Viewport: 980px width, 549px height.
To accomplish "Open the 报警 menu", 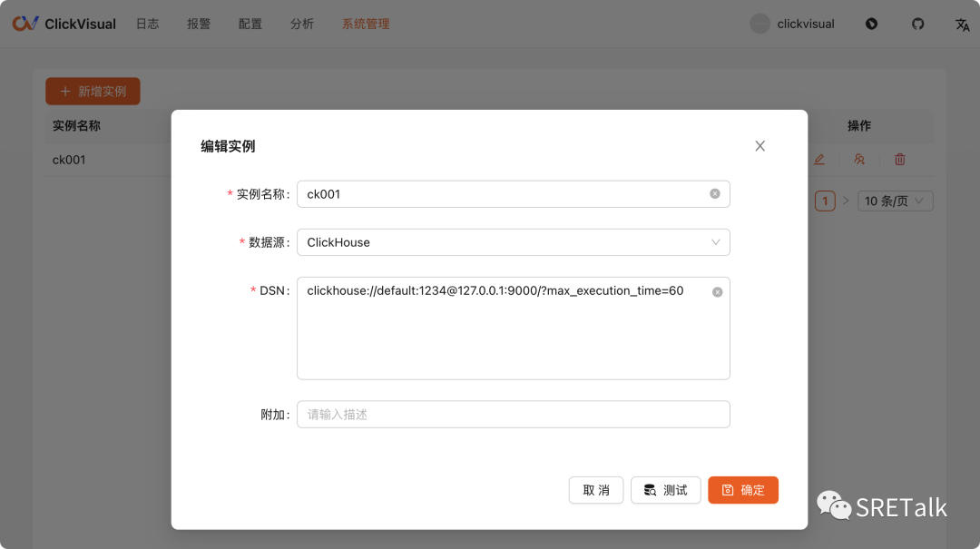I will (x=199, y=24).
